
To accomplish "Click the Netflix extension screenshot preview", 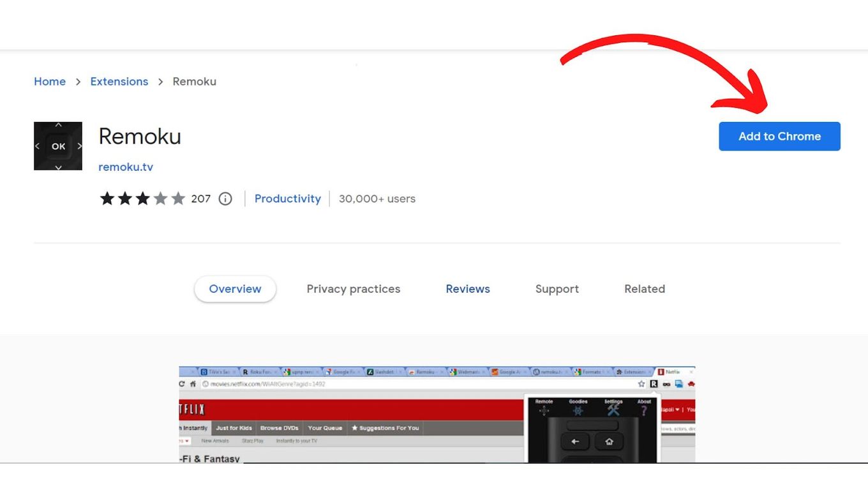I will 437,415.
